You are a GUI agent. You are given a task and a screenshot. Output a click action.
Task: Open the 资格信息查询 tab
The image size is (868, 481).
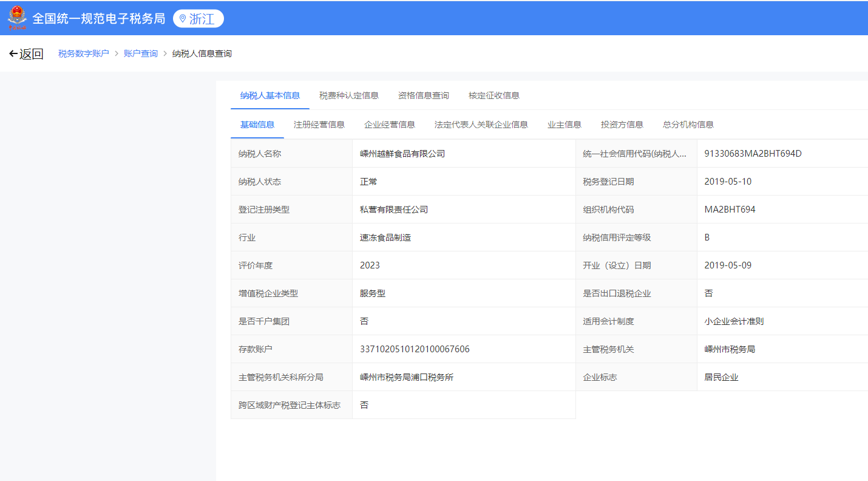pos(423,95)
